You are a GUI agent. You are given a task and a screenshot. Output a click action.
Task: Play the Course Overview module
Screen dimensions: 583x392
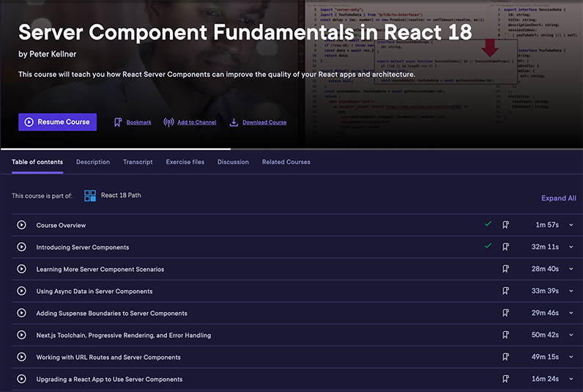coord(21,225)
